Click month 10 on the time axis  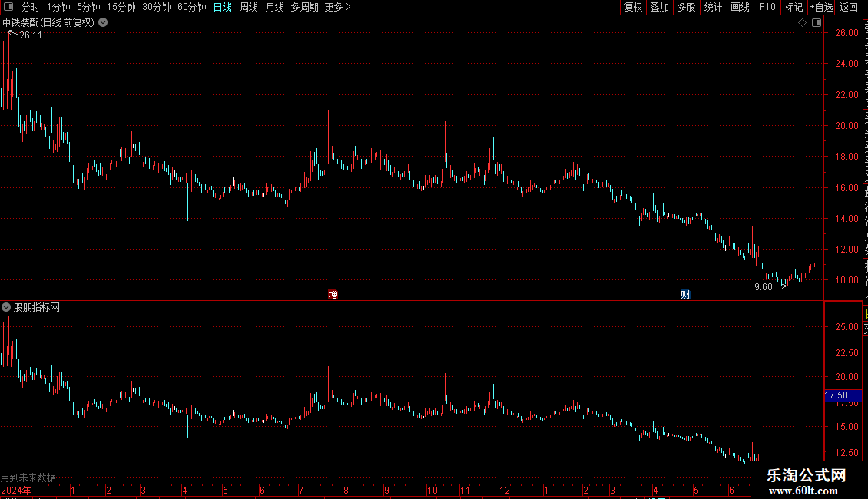[432, 490]
